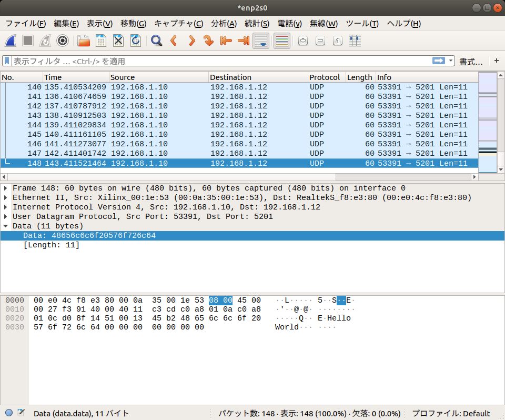Viewport: 505px width, 420px height.
Task: Save this capture file
Action: (x=101, y=41)
